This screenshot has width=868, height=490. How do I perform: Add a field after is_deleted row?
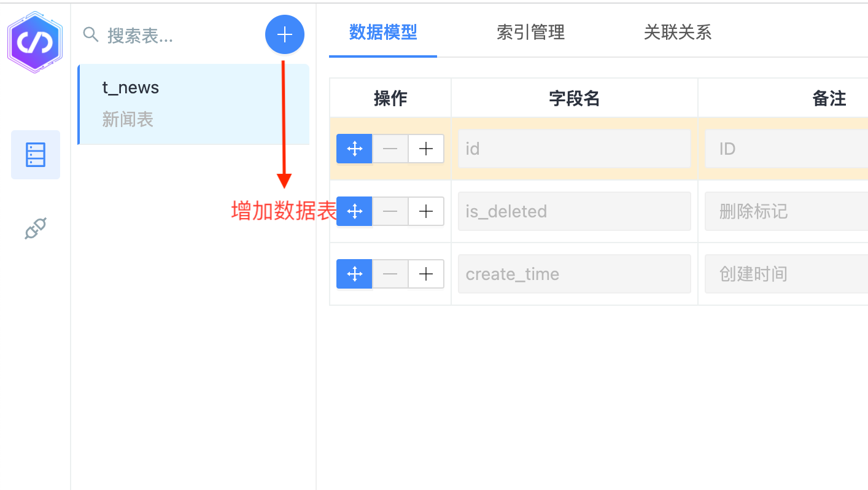pos(426,211)
